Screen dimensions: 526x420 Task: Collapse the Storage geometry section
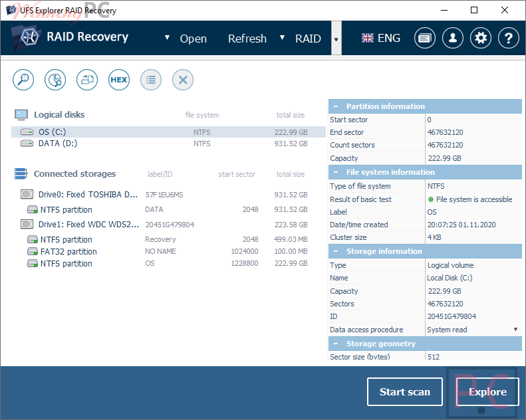click(x=336, y=344)
